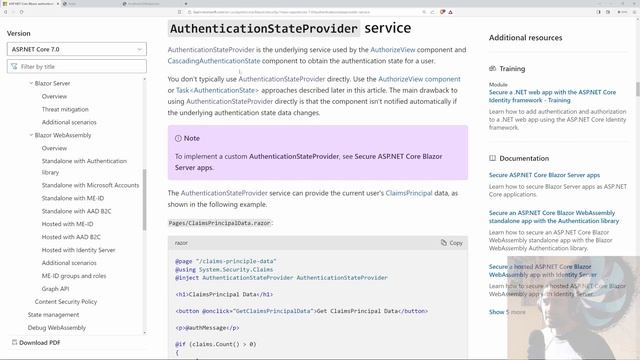This screenshot has height=360, width=640.
Task: Click the Copy icon on razor code block
Action: tap(444, 242)
